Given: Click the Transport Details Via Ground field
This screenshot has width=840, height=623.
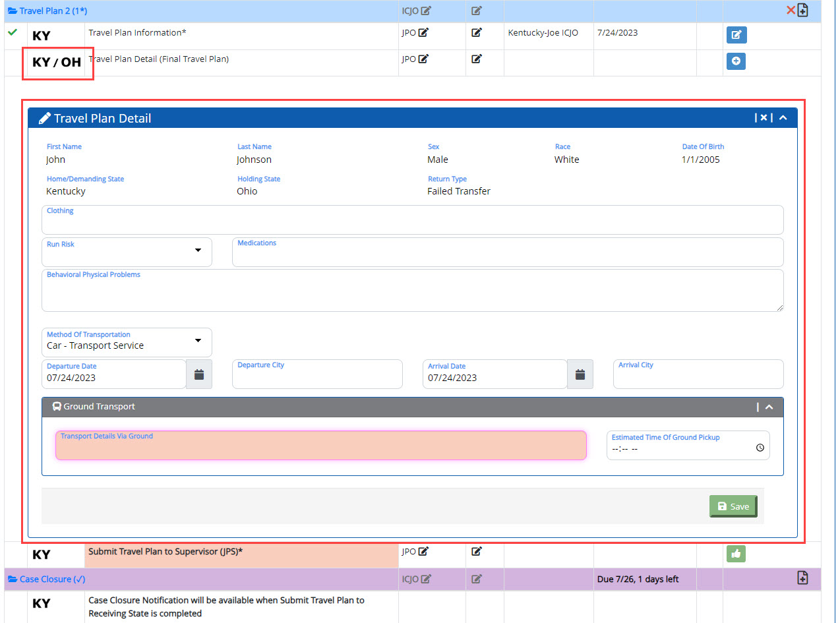Looking at the screenshot, I should point(321,445).
